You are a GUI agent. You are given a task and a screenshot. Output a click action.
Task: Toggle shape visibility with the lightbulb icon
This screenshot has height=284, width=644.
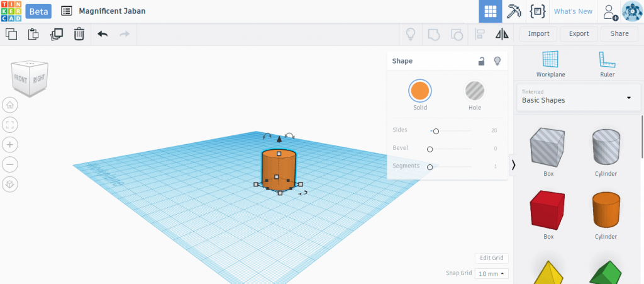[497, 61]
